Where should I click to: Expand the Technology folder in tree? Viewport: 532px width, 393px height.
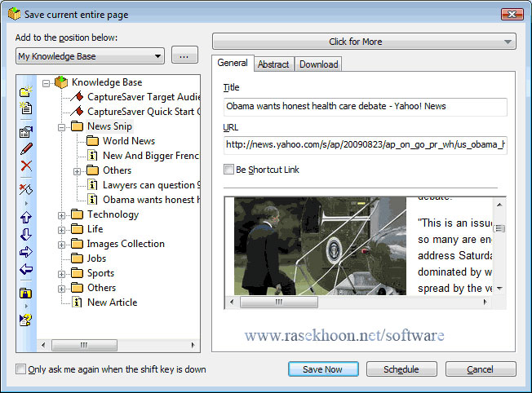[62, 214]
